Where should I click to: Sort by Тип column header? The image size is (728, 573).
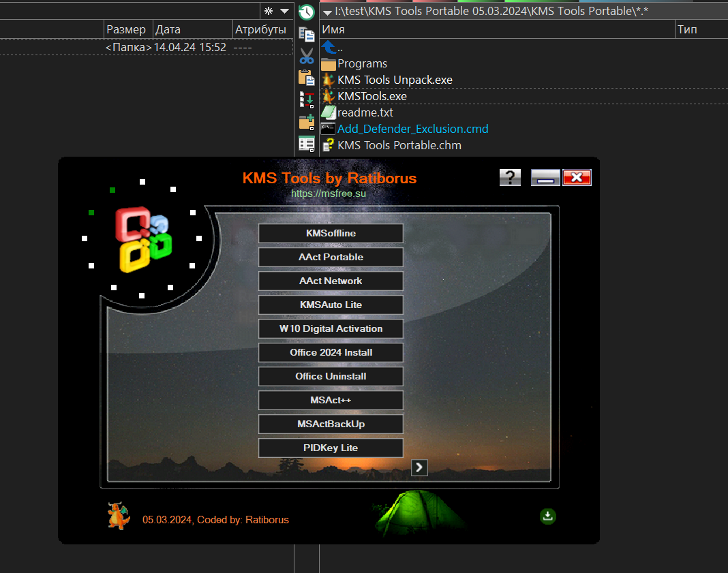click(x=701, y=29)
